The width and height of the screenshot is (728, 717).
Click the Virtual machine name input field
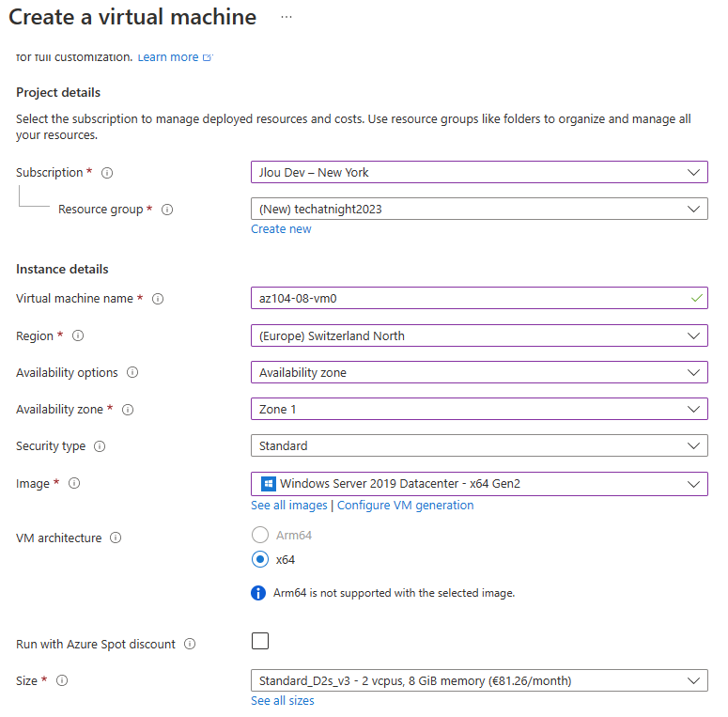[x=479, y=298]
